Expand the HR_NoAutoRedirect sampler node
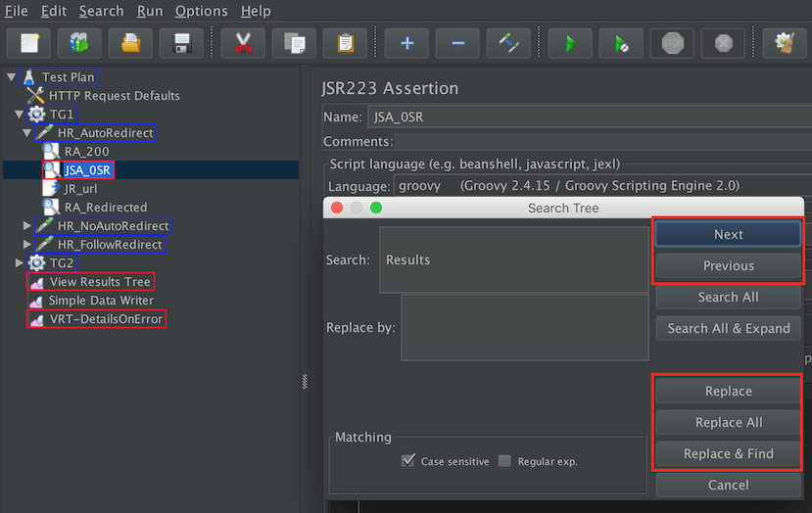Viewport: 812px width, 513px height. 26,226
